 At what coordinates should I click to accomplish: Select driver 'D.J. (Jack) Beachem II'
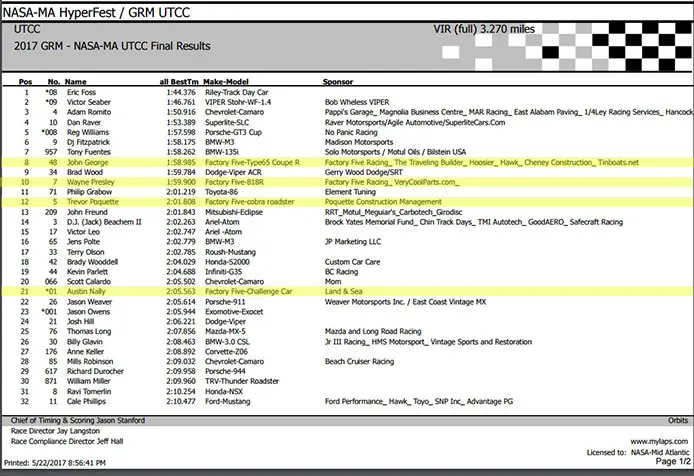point(104,222)
